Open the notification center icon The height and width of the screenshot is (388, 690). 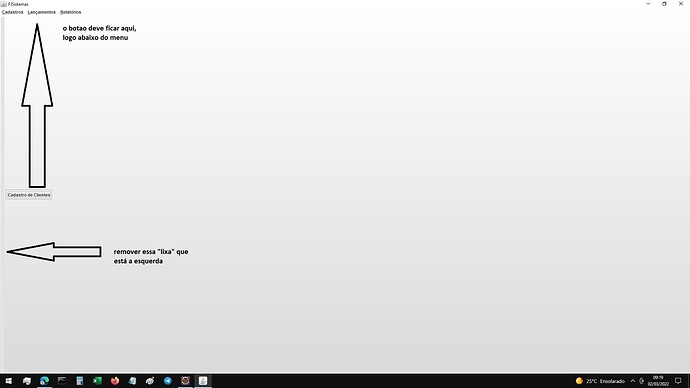point(678,381)
